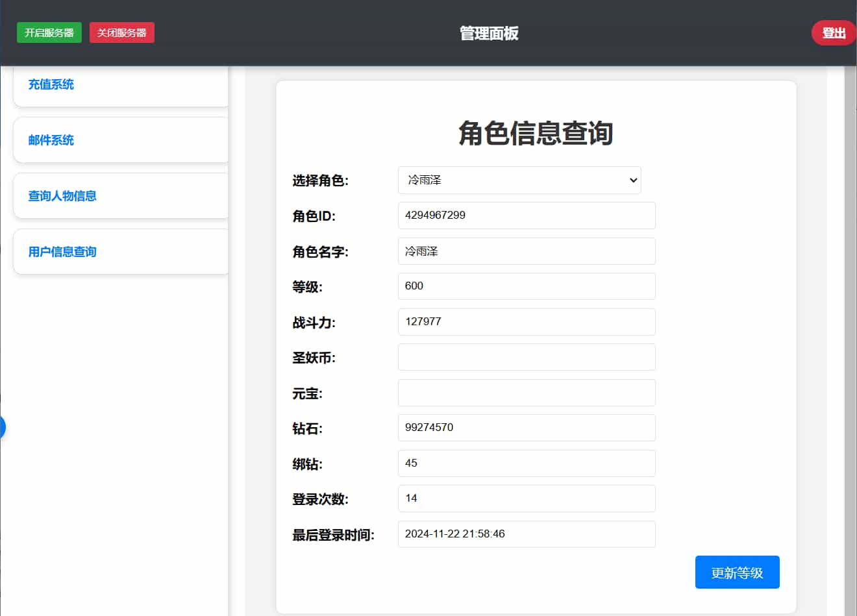Expand the role selector showing 冷雨泽
857x616 pixels.
click(x=519, y=180)
